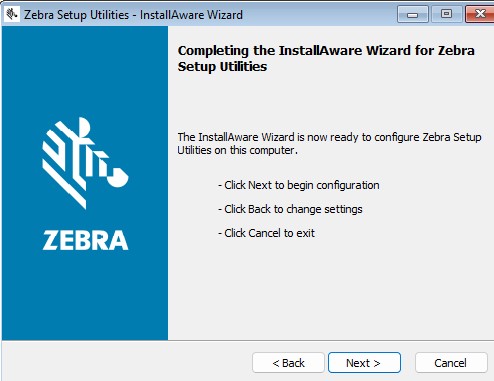
Task: Click the white zebra head logo graphic
Action: (x=85, y=163)
